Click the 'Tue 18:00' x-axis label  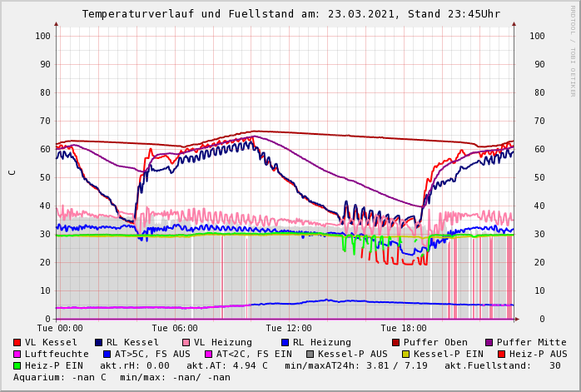tap(404, 329)
